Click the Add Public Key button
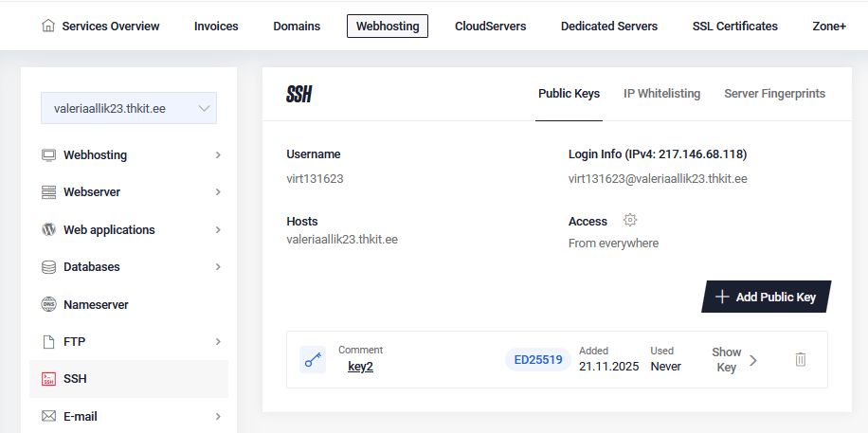The image size is (868, 433). [766, 297]
